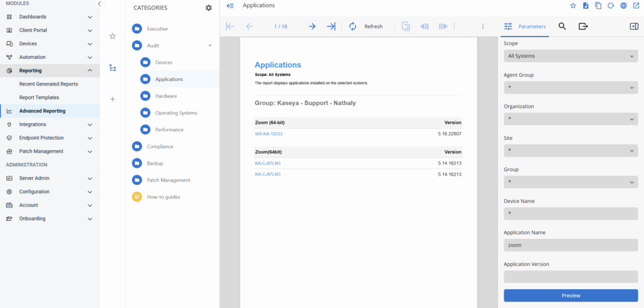Open the WS-KA-10233 device link

coord(269,134)
